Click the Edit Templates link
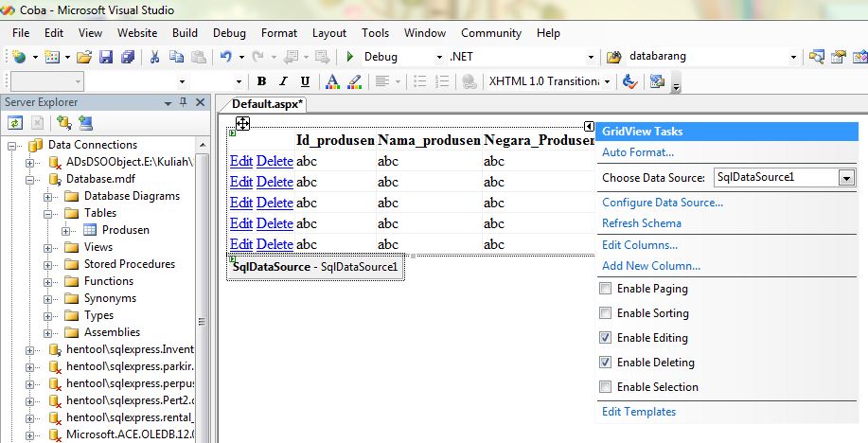Image resolution: width=868 pixels, height=443 pixels. coord(639,412)
